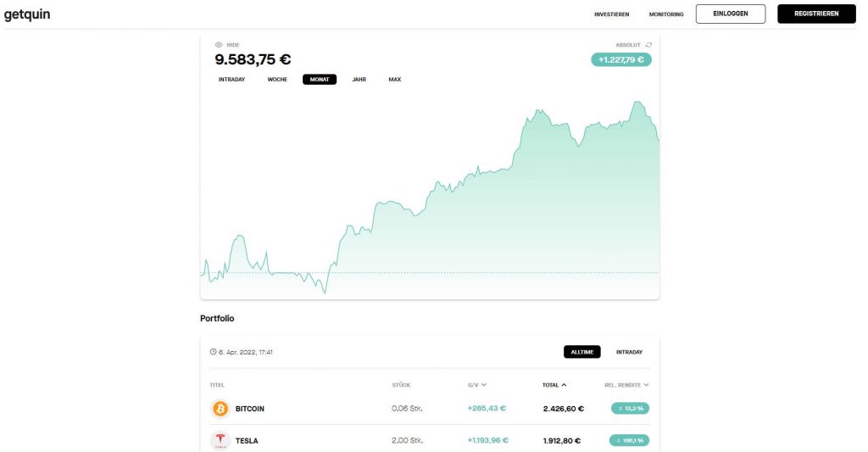Viewport: 868px width, 452px height.
Task: Switch chart to WOCHE range
Action: [277, 80]
